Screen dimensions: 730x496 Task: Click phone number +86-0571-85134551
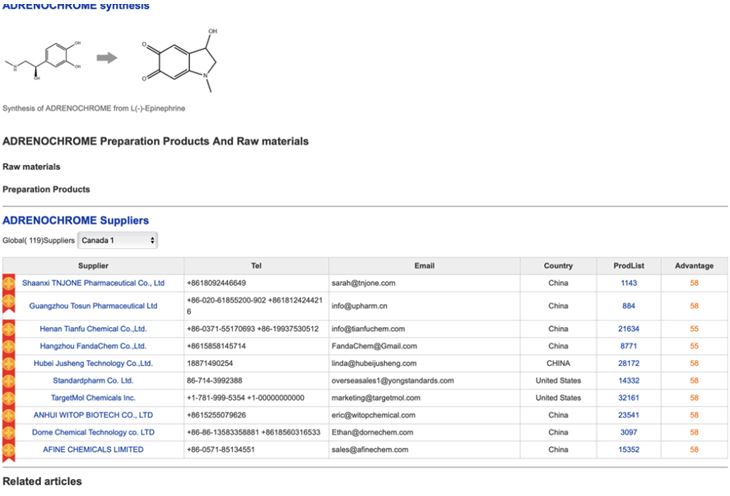(221, 449)
